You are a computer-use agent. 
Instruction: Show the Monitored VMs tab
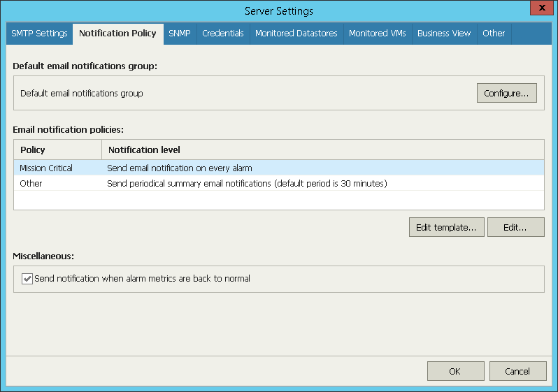tap(377, 34)
